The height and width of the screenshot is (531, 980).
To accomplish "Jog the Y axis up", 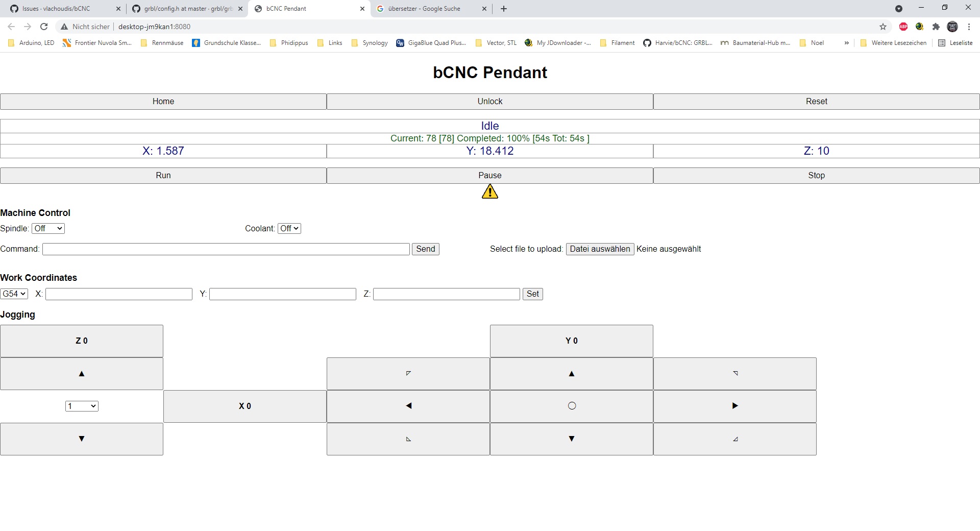I will [572, 374].
